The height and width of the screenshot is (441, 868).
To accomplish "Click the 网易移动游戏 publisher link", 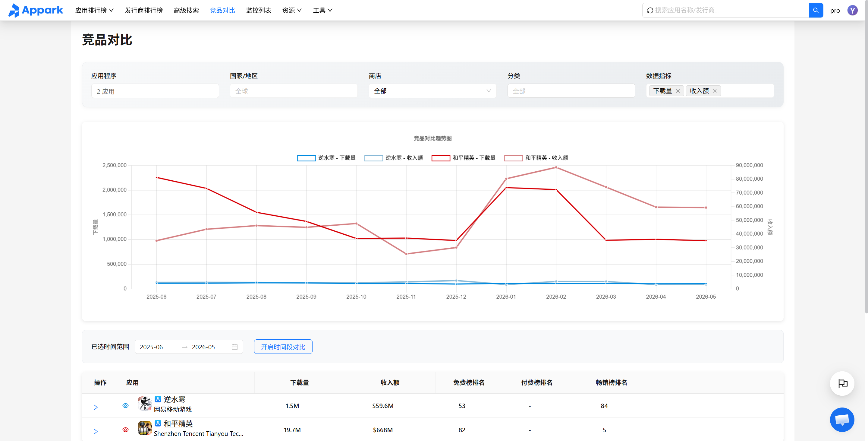I will click(x=173, y=409).
